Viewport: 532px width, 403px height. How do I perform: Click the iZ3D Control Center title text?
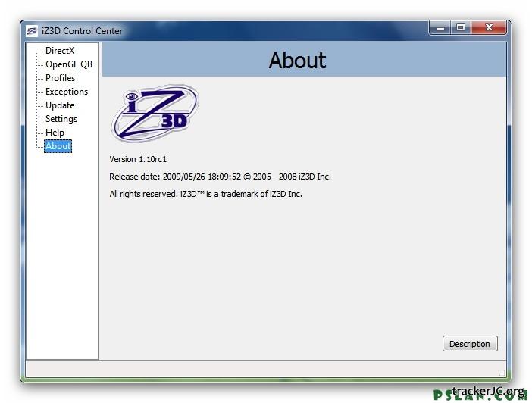82,31
